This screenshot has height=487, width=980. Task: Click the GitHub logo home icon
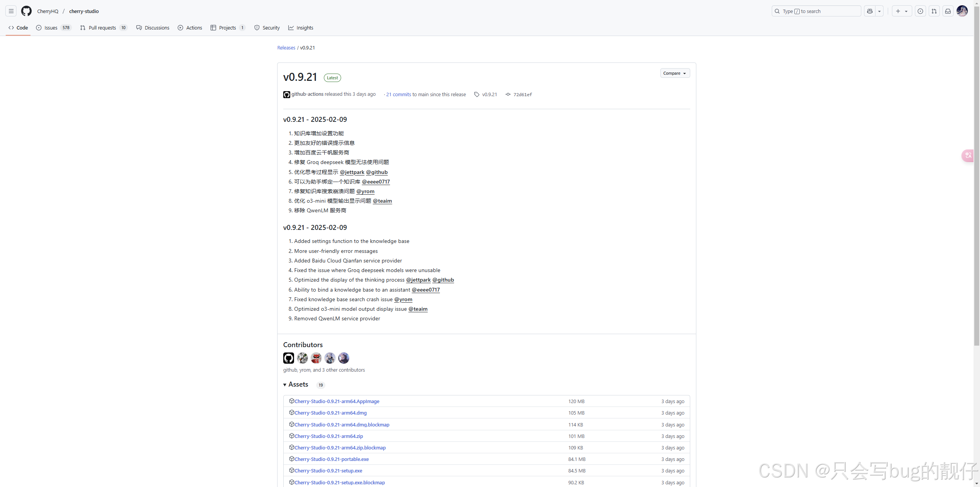pyautogui.click(x=26, y=11)
